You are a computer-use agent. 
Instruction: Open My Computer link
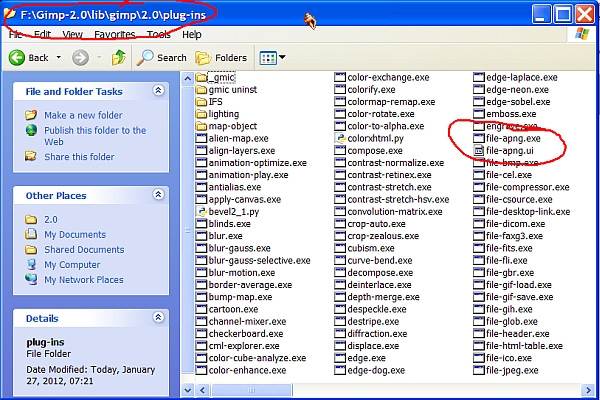coord(72,265)
